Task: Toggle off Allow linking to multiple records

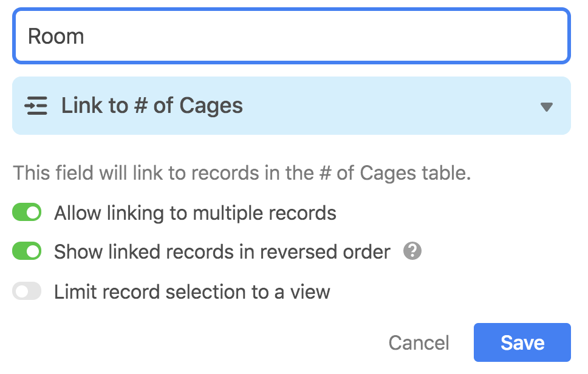Action: coord(27,212)
